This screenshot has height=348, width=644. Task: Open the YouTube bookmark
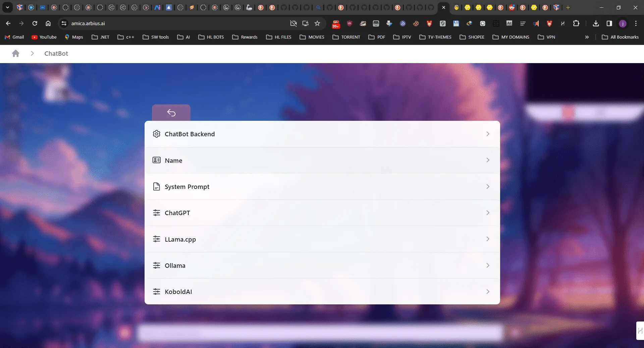click(x=44, y=37)
